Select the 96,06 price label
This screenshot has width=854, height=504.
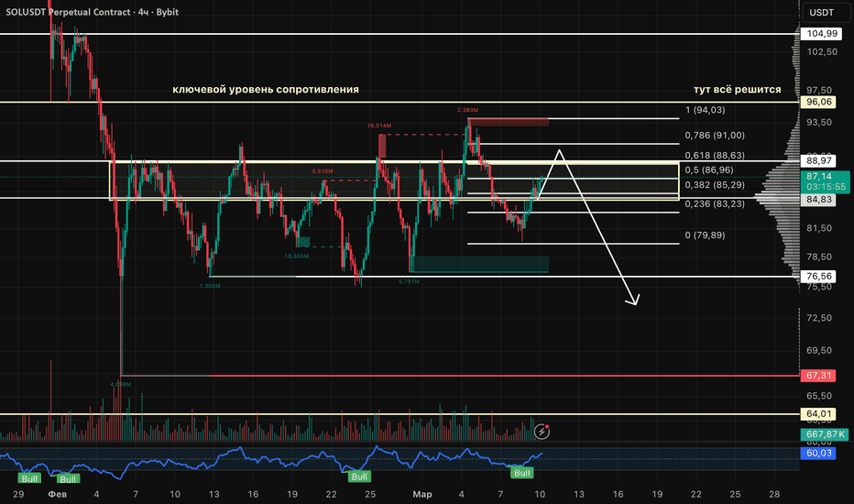818,102
